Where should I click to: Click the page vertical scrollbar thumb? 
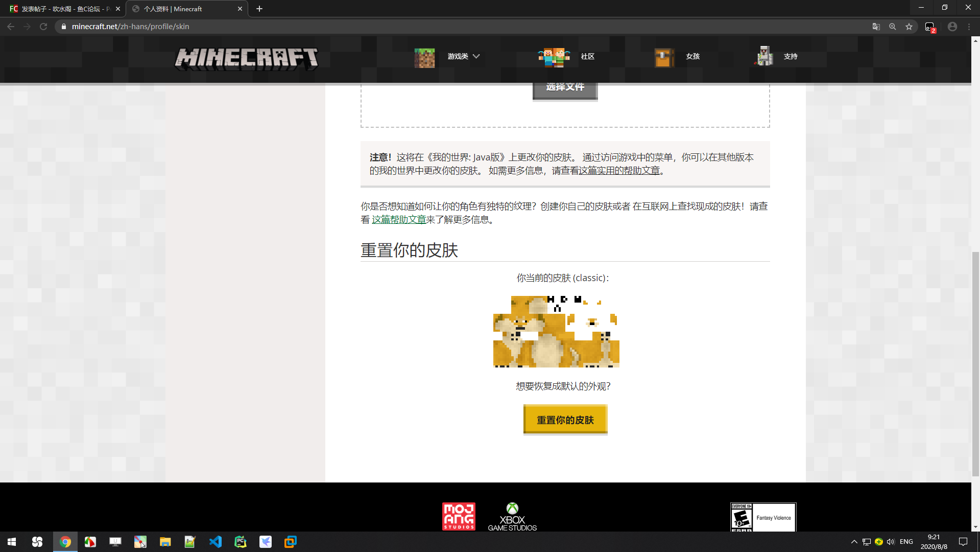click(x=975, y=363)
